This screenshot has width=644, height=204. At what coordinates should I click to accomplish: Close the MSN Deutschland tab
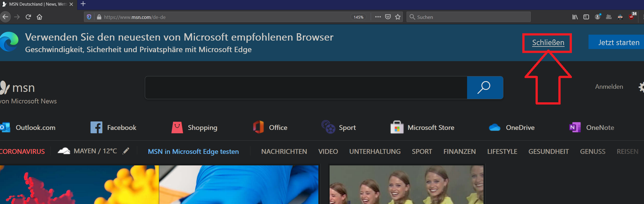tap(71, 4)
